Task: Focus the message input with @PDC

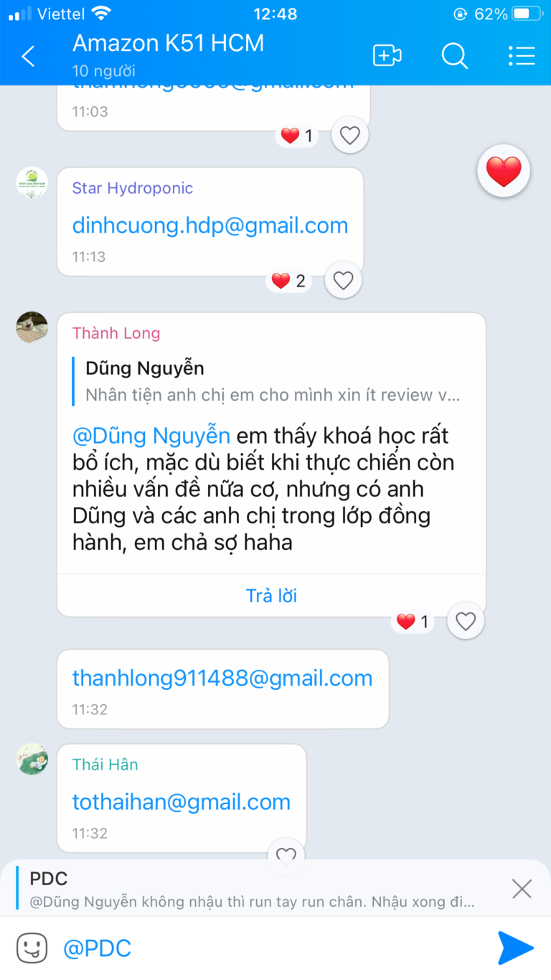Action: (273, 948)
